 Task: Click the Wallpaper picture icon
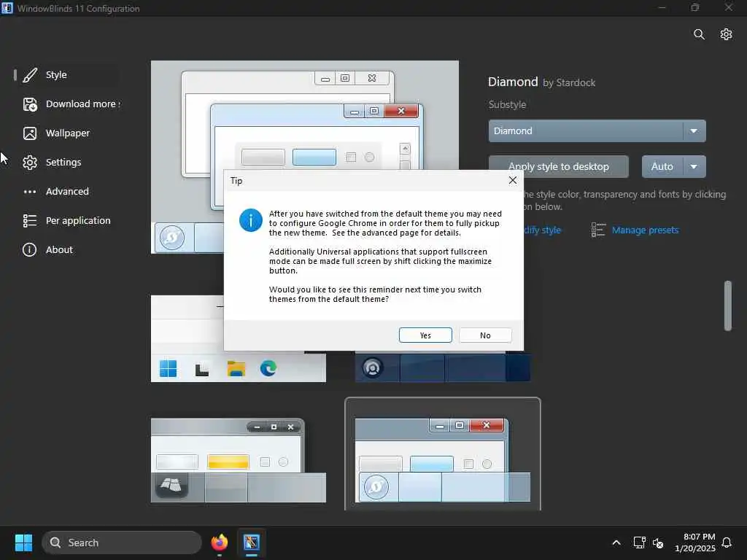pos(29,133)
